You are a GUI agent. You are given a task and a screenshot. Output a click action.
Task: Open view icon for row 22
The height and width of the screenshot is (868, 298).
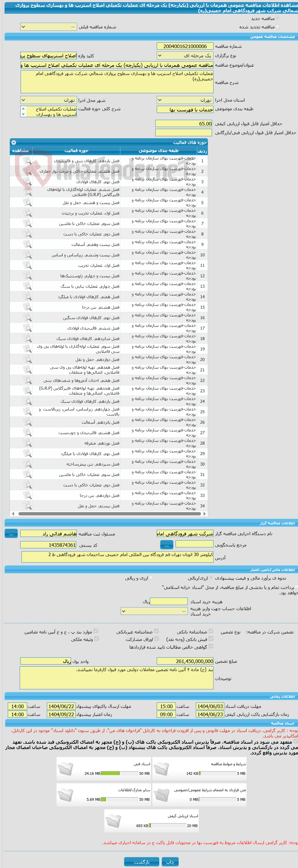tap(27, 380)
